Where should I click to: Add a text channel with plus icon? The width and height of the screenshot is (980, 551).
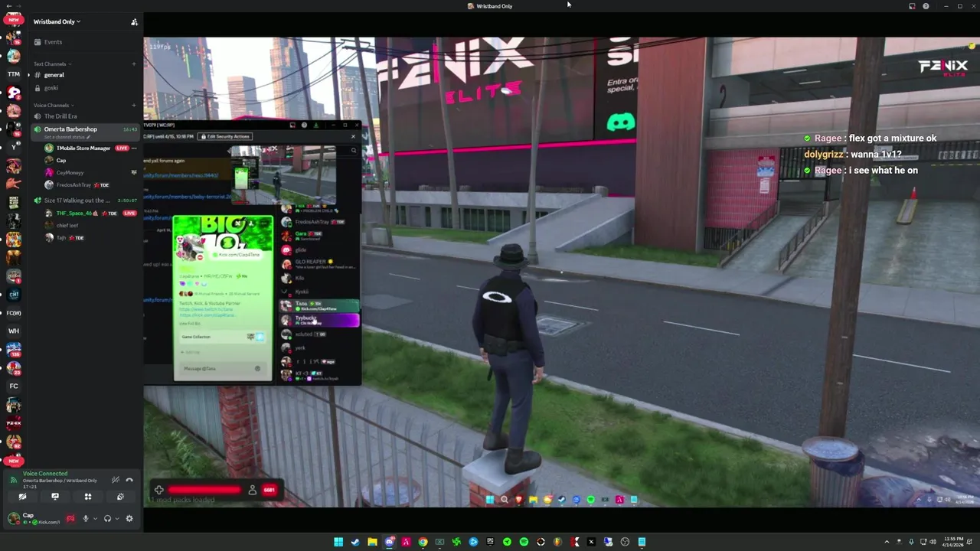[x=134, y=64]
